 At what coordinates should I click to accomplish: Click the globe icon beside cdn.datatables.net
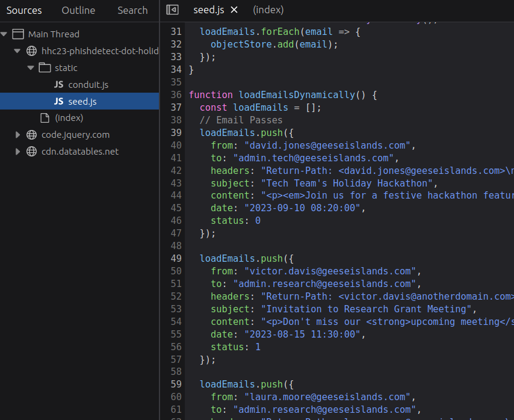pos(32,152)
